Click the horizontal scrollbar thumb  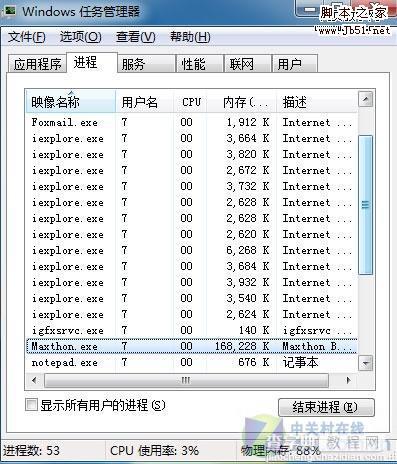[x=186, y=380]
